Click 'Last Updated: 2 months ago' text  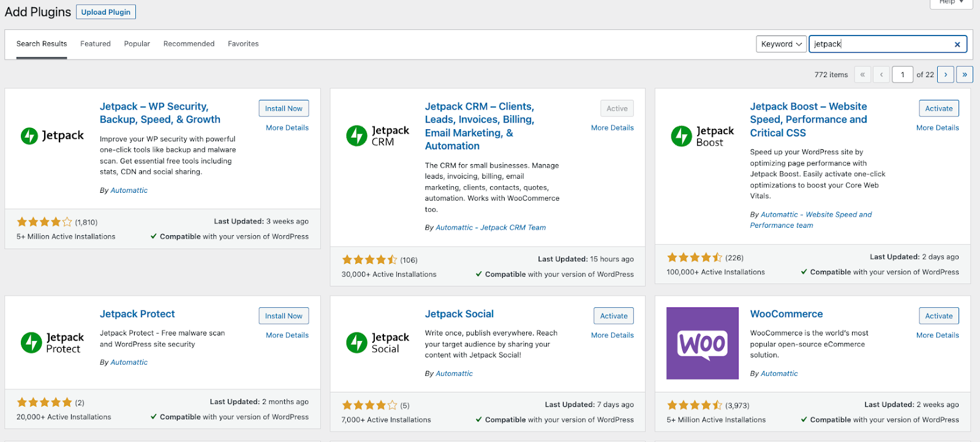(259, 402)
